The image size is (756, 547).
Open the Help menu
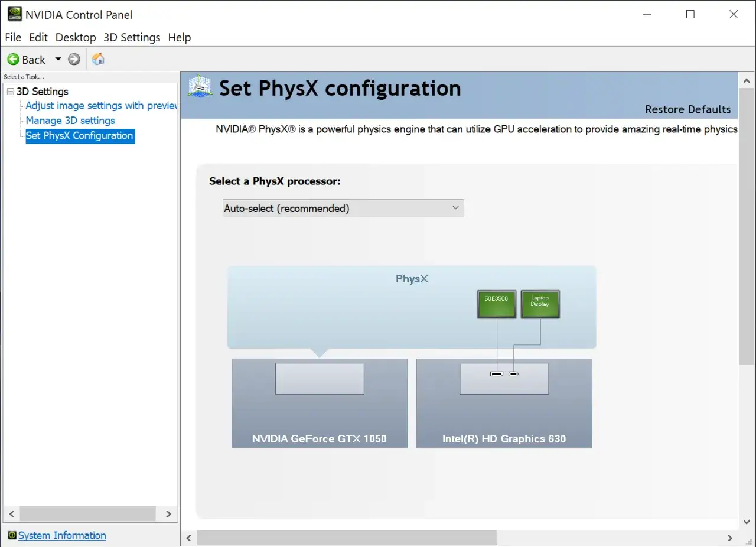(x=180, y=37)
